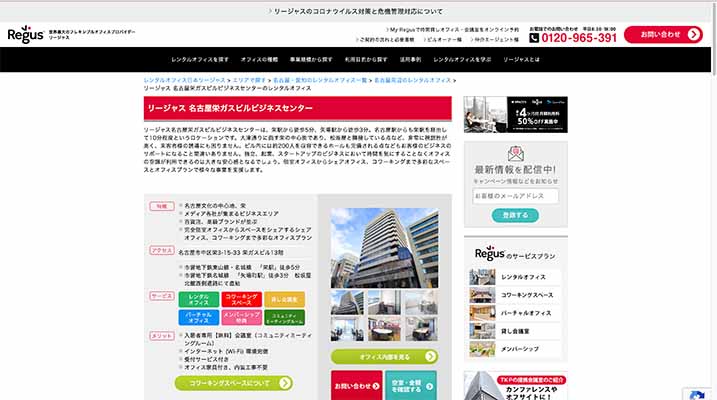Image resolution: width=717 pixels, height=400 pixels.
Task: Click the 50%OFF campaign banner in the sidebar
Action: click(x=515, y=114)
